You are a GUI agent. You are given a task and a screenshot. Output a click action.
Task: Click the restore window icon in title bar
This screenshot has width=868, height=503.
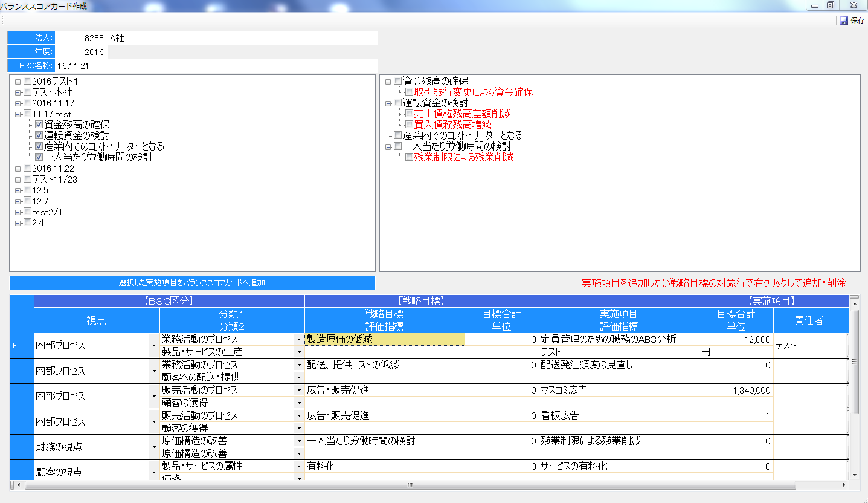point(831,5)
